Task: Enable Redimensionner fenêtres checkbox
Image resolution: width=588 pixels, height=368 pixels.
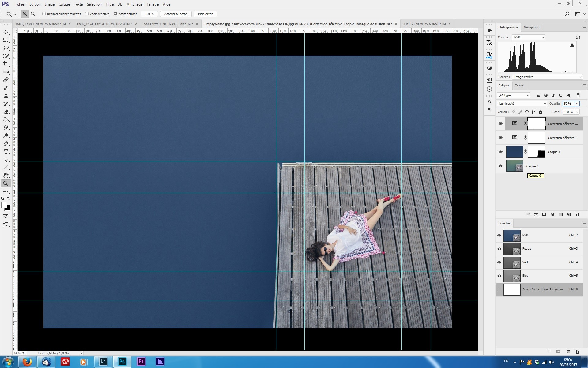Action: [x=44, y=14]
